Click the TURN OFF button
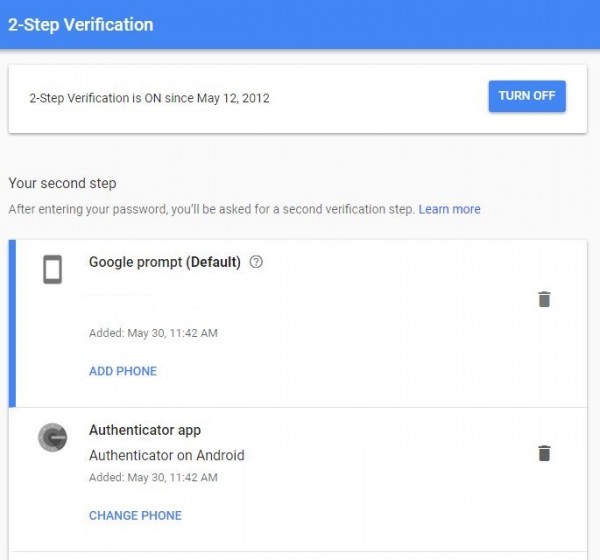Screen dimensions: 600x560 tap(527, 96)
